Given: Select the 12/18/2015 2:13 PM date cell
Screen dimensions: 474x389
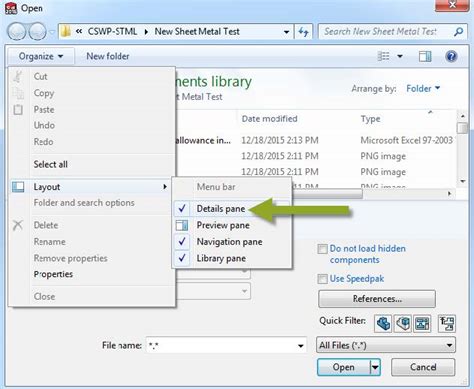Looking at the screenshot, I should (280, 140).
